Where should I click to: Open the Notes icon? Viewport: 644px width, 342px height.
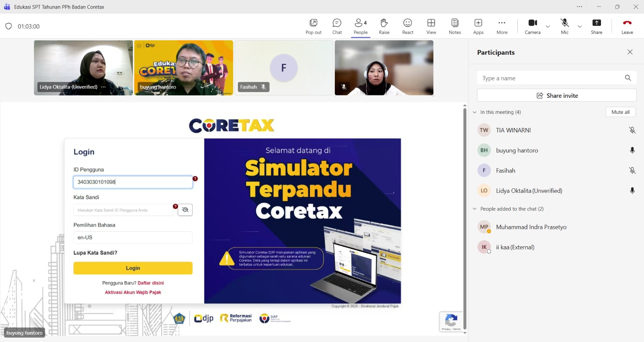coord(455,26)
